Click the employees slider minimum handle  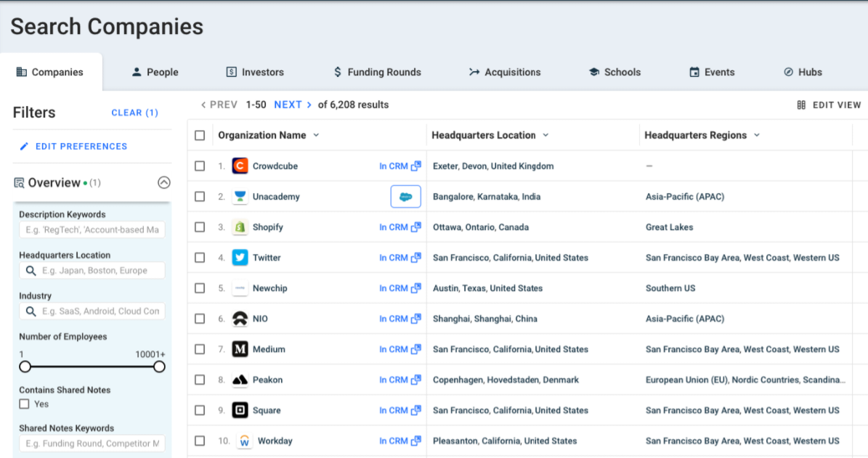point(25,367)
